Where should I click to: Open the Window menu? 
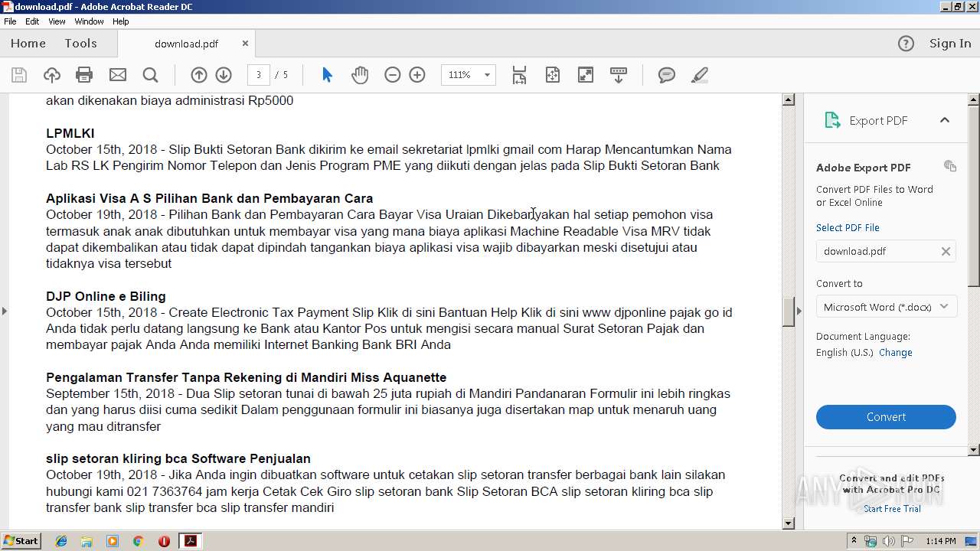pyautogui.click(x=89, y=21)
